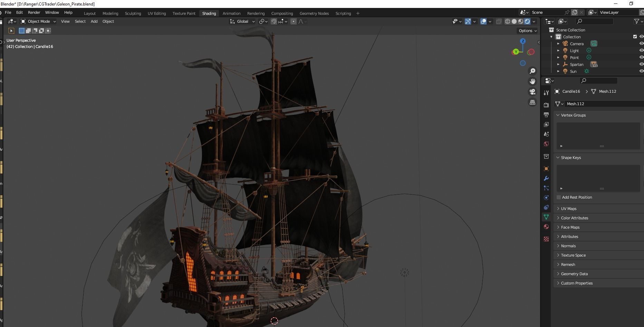Open the View Layer properties tab

tap(546, 124)
